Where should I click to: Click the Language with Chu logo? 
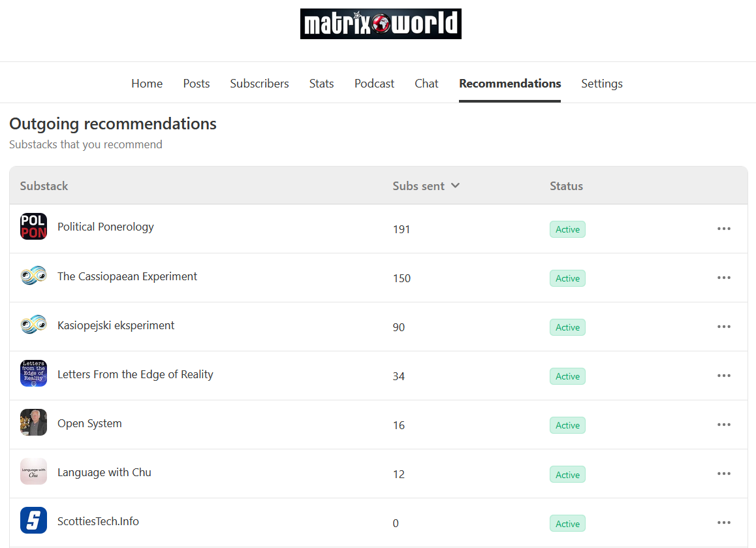click(x=33, y=472)
